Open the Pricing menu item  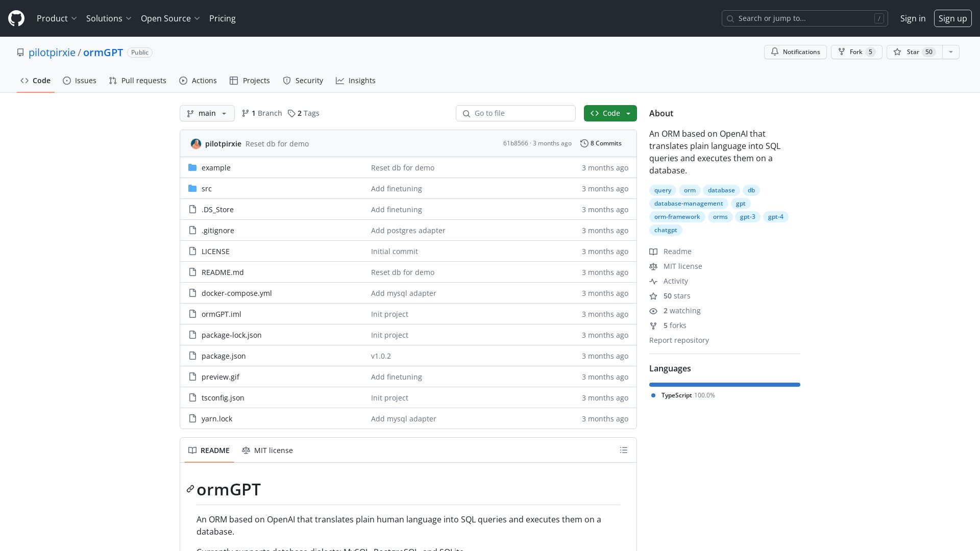click(222, 18)
